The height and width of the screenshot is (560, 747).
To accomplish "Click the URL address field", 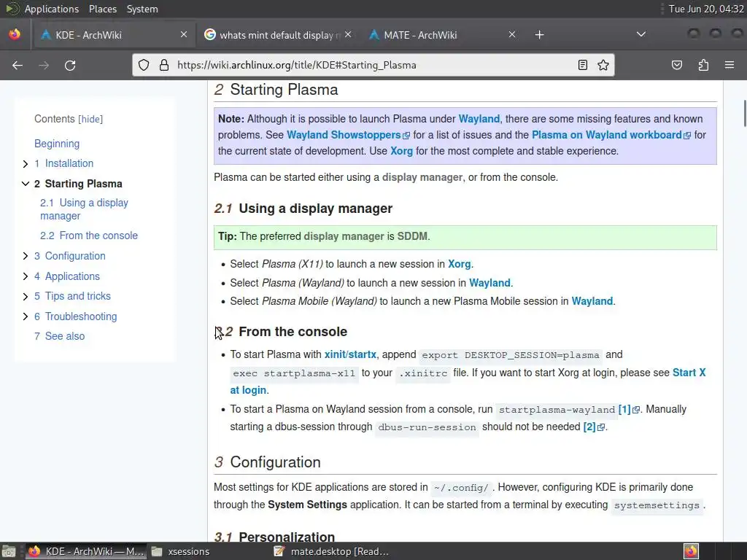I will 374,65.
